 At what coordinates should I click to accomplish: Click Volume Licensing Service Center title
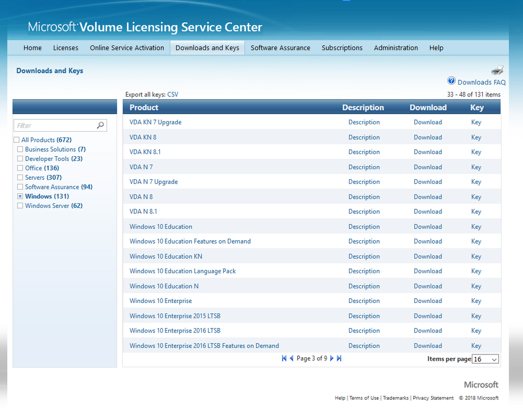[x=170, y=27]
